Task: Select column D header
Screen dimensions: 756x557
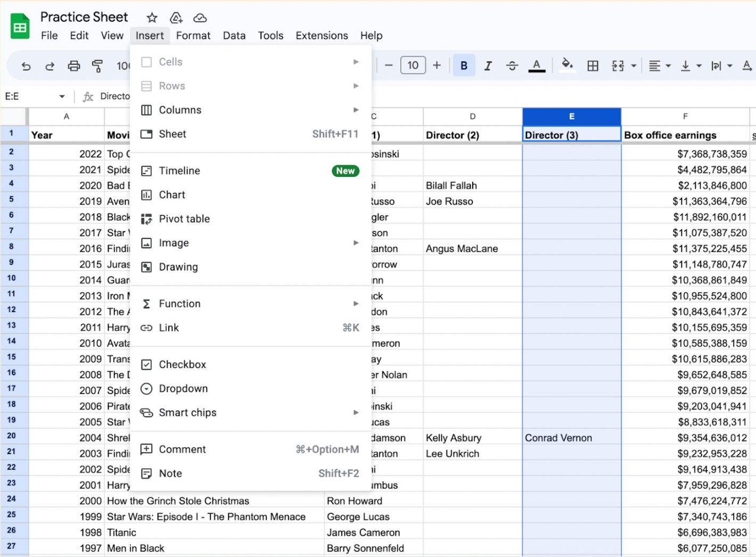Action: [473, 116]
